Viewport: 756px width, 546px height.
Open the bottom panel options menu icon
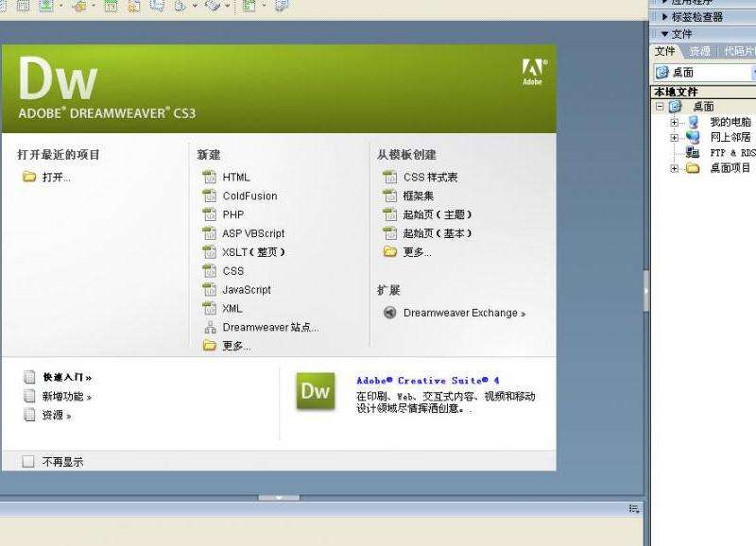pyautogui.click(x=634, y=509)
